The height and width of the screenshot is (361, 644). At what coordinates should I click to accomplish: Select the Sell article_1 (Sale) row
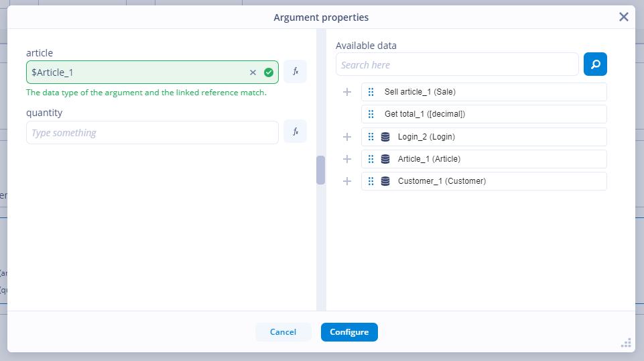click(484, 92)
